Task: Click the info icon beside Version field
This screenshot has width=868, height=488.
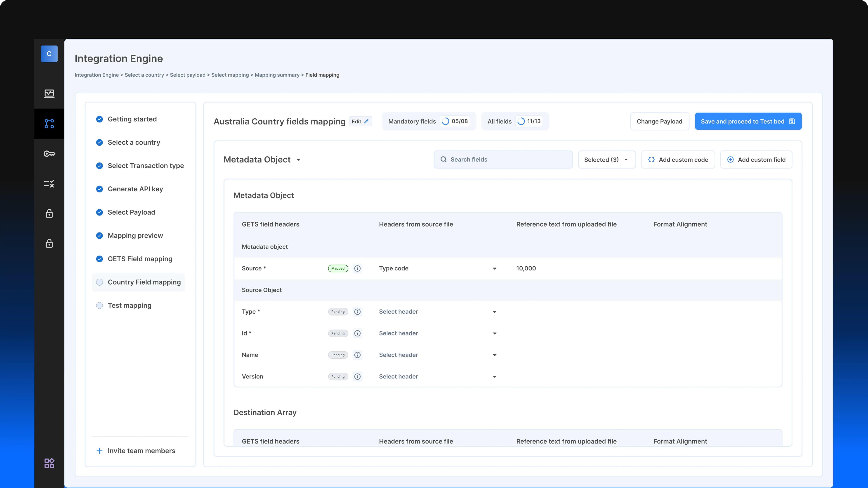Action: (358, 377)
